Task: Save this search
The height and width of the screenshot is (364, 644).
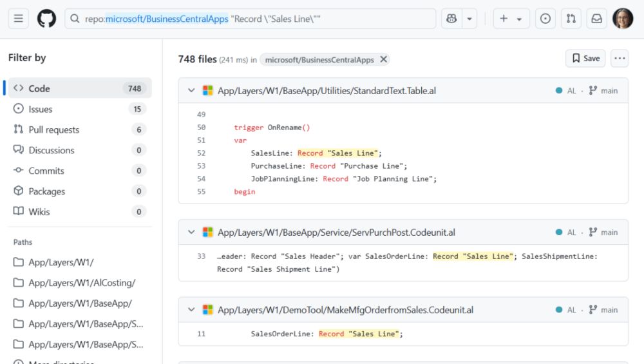Action: (x=585, y=59)
